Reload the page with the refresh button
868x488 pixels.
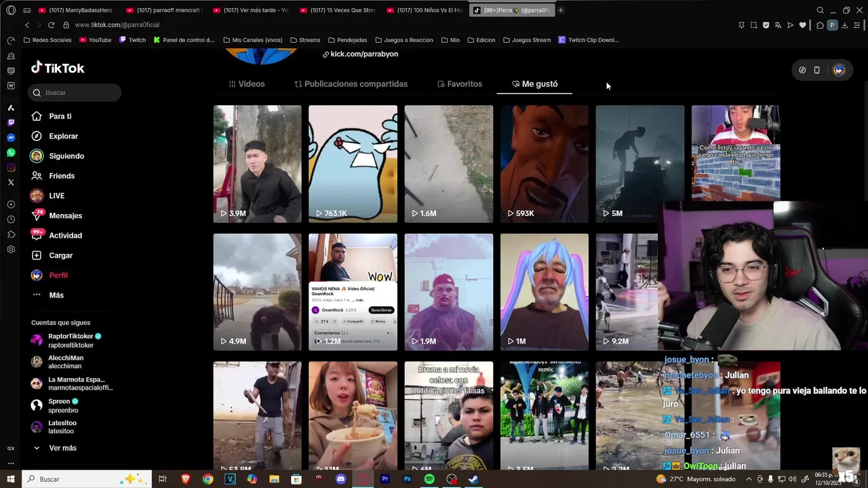point(51,25)
